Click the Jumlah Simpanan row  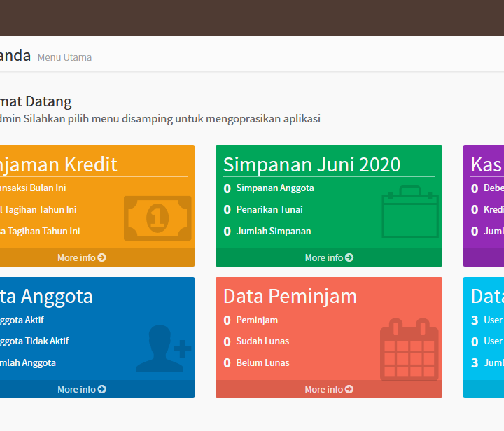pos(274,231)
